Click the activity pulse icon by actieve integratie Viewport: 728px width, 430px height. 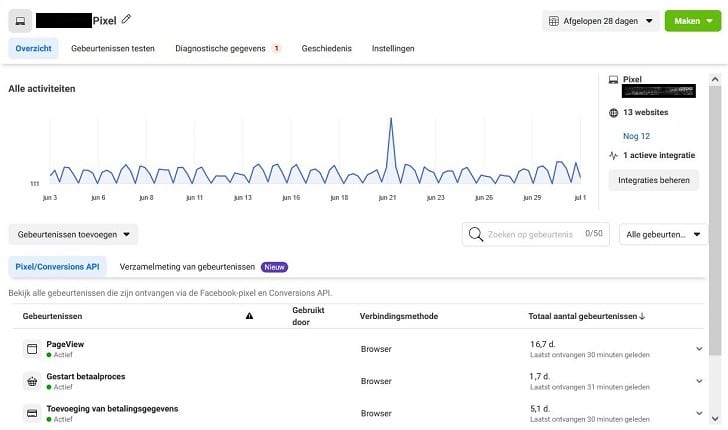[x=613, y=156]
